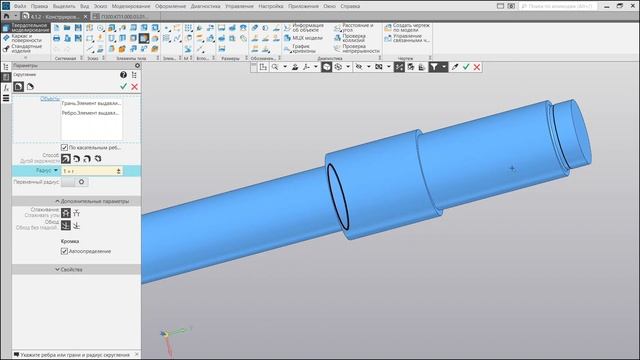Select the highlighted Fillet tool in the ribbon
This screenshot has height=360, width=640.
[x=144, y=38]
